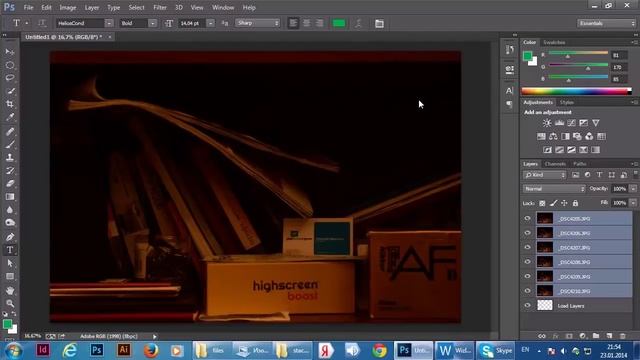Switch to the Swatches tab
The width and height of the screenshot is (640, 360).
[x=554, y=42]
